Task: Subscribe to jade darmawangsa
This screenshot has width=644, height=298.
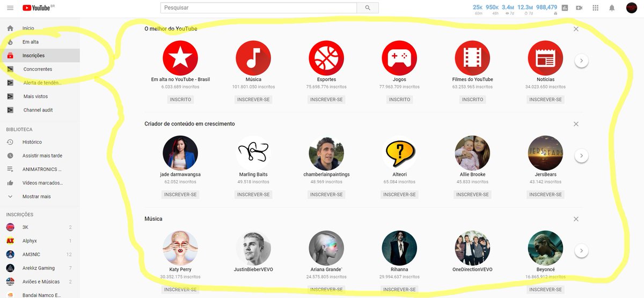Action: tap(180, 195)
